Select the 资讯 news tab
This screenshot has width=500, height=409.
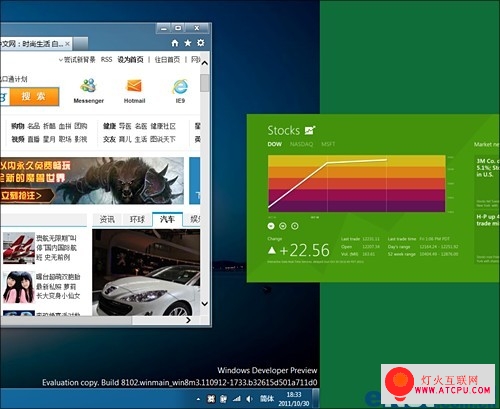pyautogui.click(x=107, y=219)
